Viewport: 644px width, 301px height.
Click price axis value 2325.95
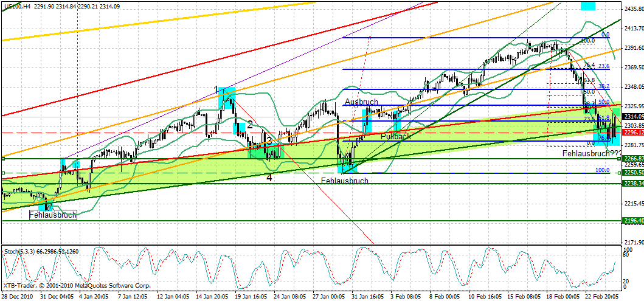tap(633, 106)
